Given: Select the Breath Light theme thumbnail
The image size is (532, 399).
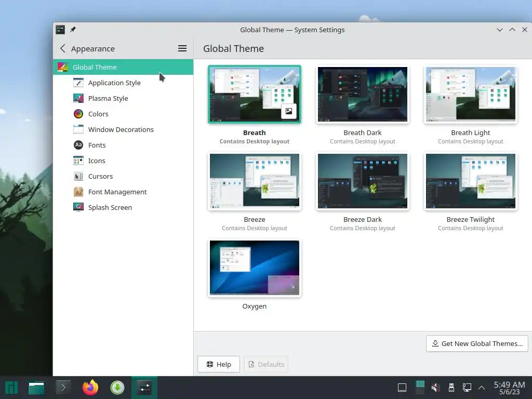Looking at the screenshot, I should point(471,95).
